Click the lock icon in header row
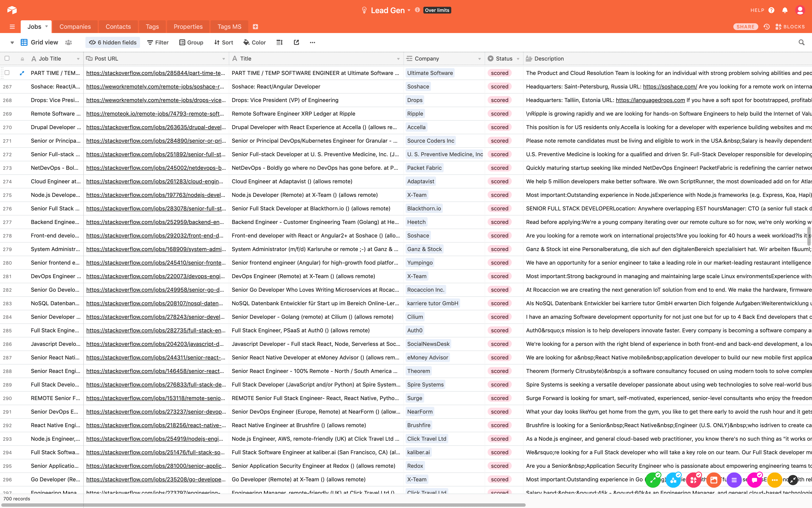 [x=22, y=59]
